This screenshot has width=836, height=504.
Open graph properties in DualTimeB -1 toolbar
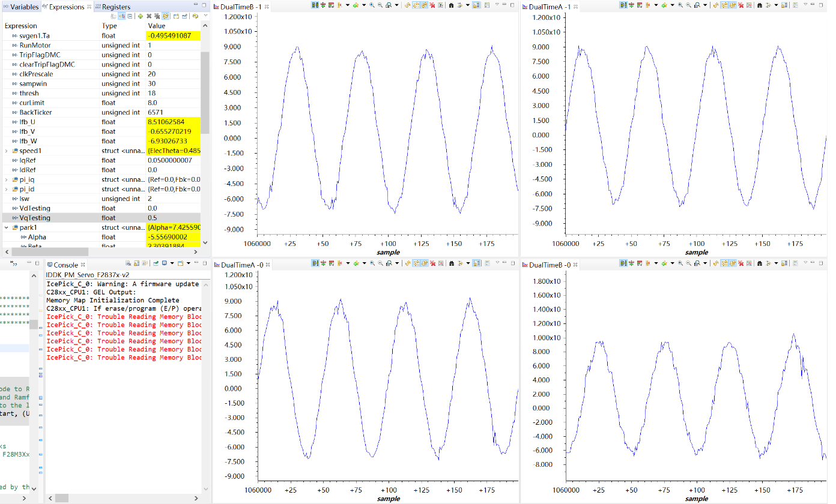coord(441,5)
